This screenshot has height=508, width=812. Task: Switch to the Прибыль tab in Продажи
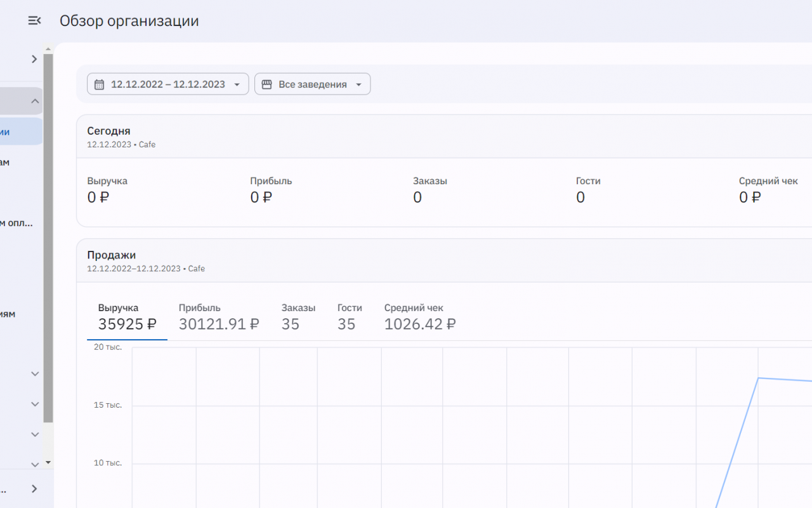click(219, 317)
